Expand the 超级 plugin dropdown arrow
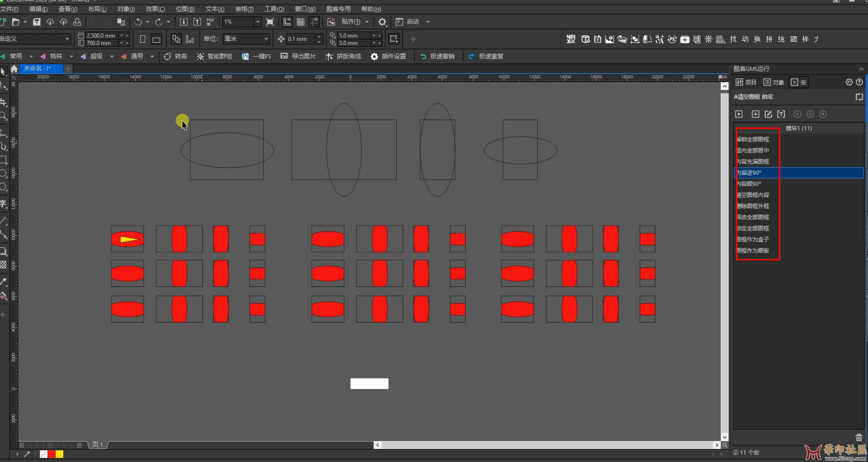The height and width of the screenshot is (462, 868). coord(112,57)
